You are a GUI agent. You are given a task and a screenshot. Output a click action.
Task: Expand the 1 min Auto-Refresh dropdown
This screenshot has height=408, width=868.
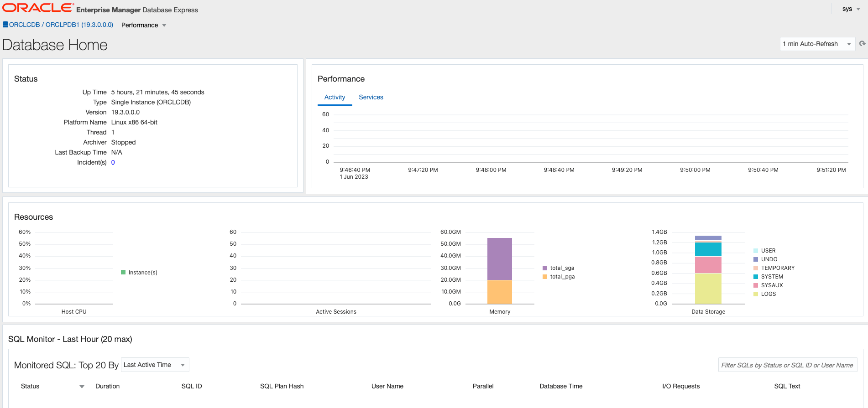coord(817,44)
